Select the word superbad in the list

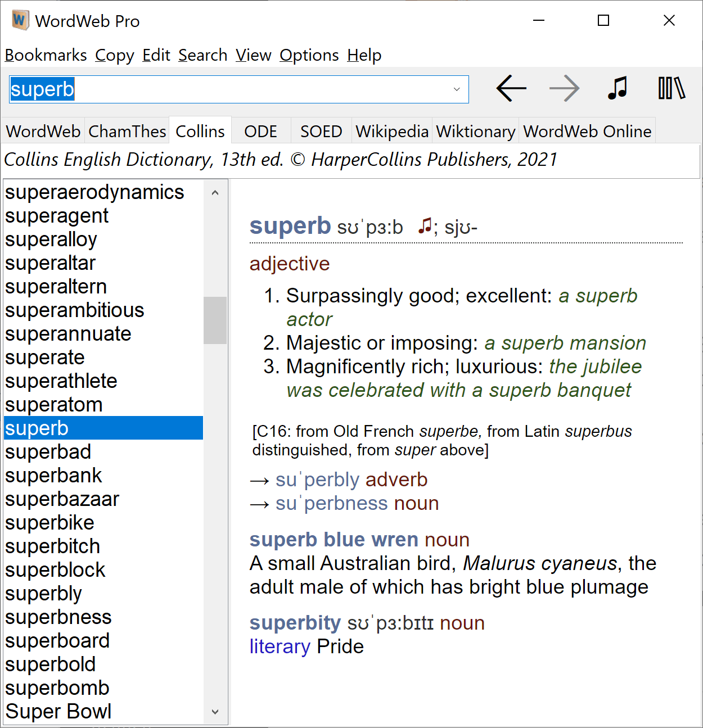click(x=48, y=451)
